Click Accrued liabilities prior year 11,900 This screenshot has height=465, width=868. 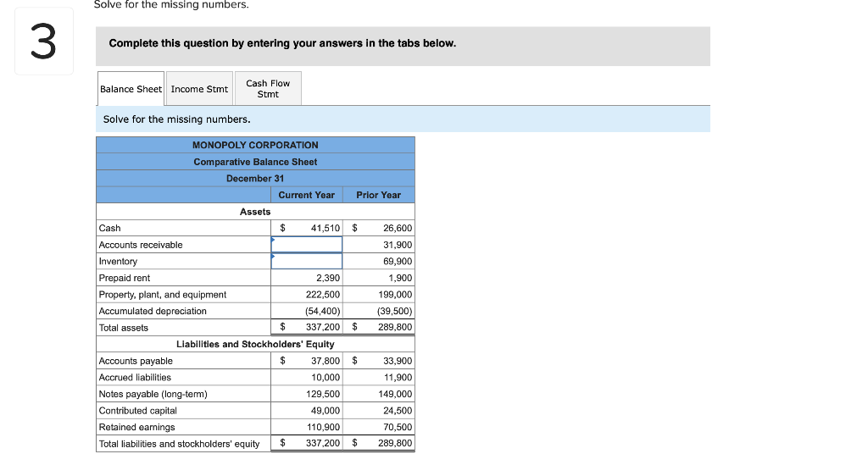coord(398,377)
